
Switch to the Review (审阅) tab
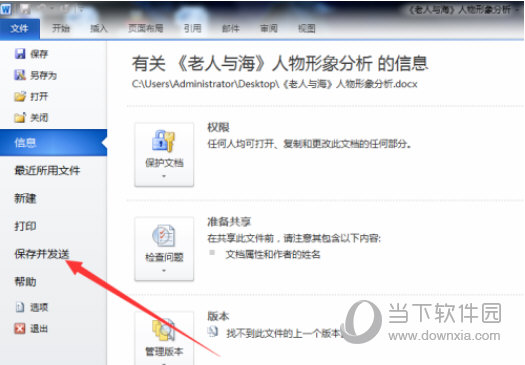[x=269, y=28]
